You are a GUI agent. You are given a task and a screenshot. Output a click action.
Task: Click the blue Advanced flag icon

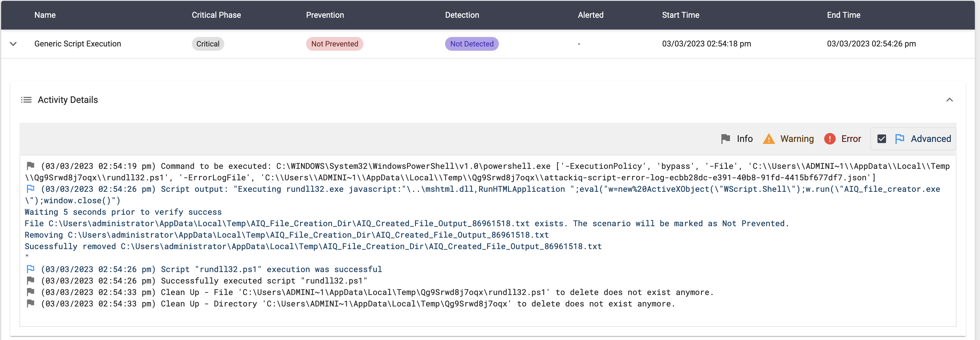(899, 138)
